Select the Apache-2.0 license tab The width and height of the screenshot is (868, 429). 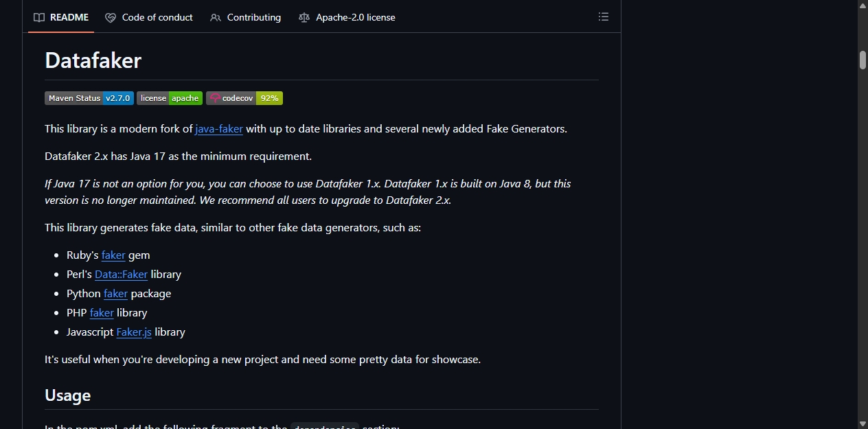(347, 17)
